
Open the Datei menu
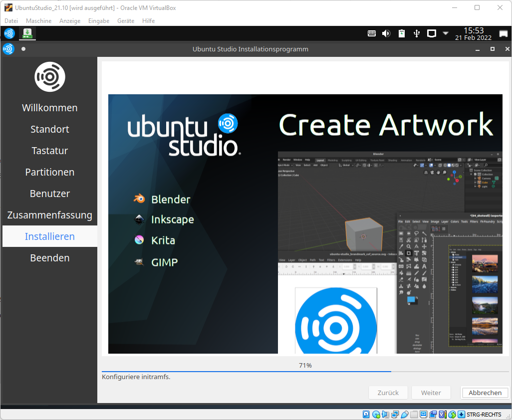(x=11, y=21)
